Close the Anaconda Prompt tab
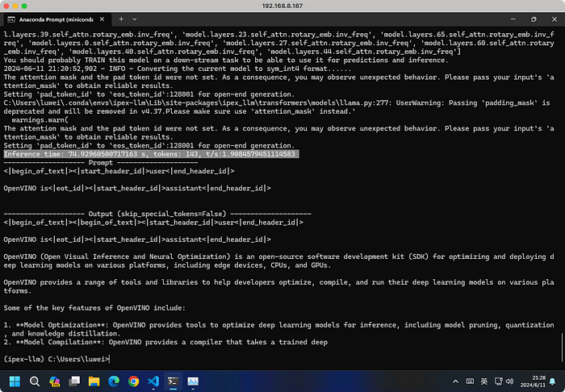This screenshot has width=565, height=392. point(102,19)
